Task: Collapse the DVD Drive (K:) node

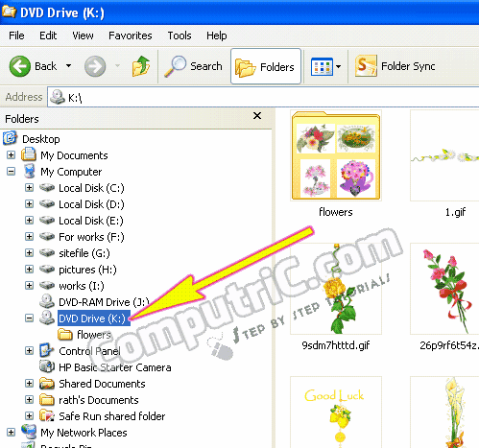Action: coord(29,318)
